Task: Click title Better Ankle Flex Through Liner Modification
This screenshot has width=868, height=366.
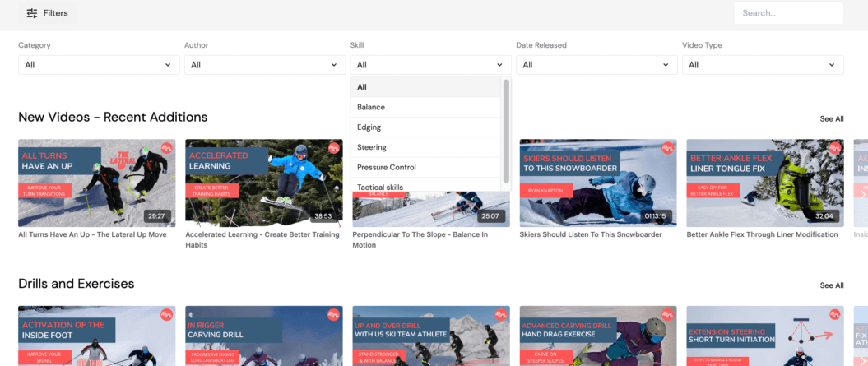Action: [x=762, y=234]
